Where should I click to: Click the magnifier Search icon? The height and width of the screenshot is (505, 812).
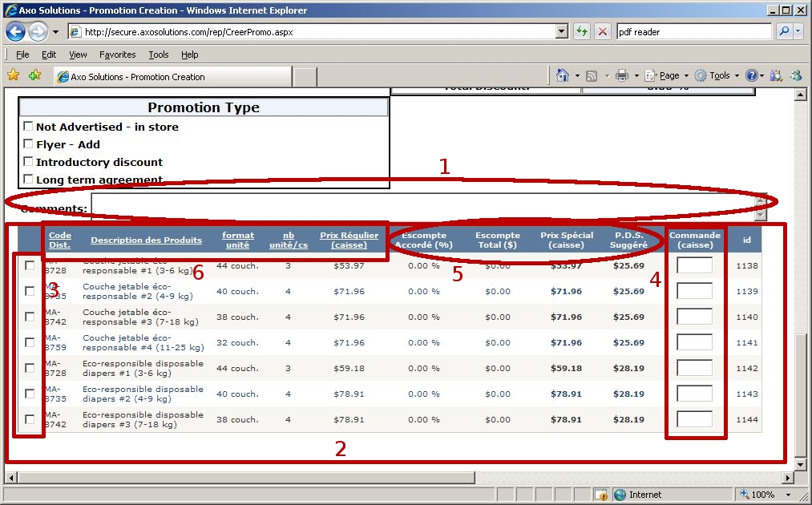[784, 31]
